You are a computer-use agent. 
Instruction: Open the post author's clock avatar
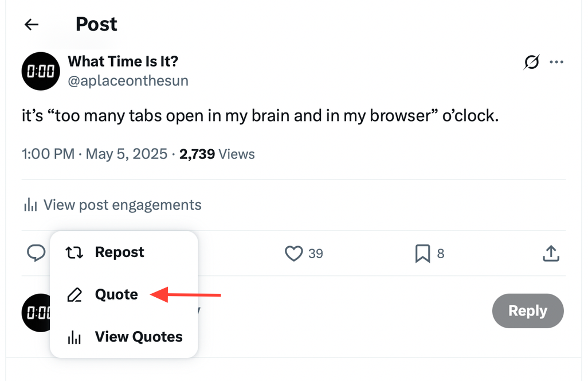point(40,71)
